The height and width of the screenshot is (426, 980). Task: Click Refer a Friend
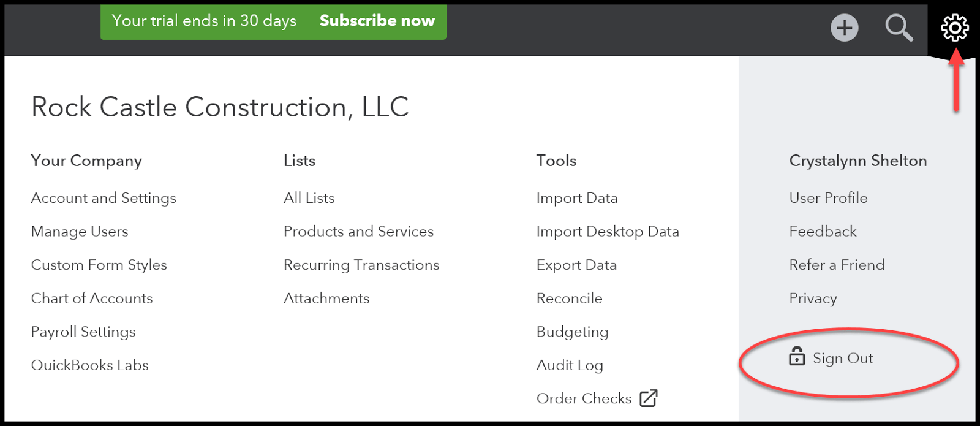tap(837, 265)
